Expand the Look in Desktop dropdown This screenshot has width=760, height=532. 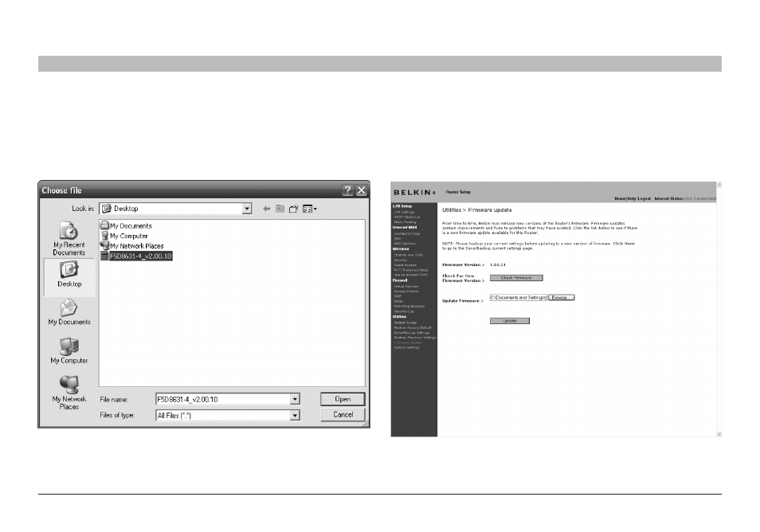[247, 209]
